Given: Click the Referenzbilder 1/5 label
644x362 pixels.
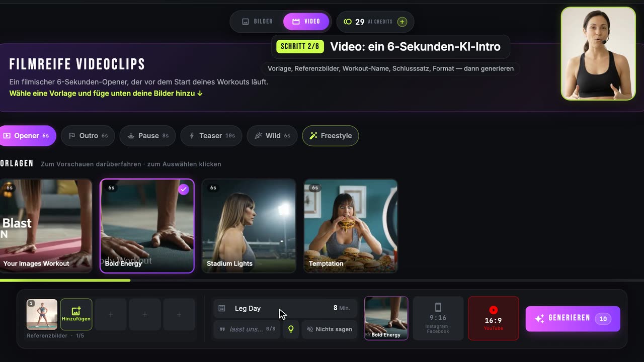Looking at the screenshot, I should tap(55, 335).
